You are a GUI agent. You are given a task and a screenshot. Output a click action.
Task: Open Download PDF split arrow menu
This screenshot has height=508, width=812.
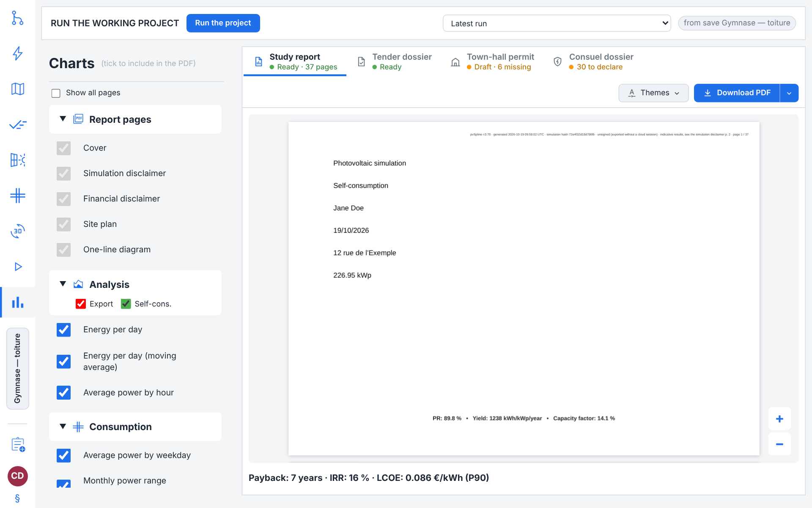coord(789,93)
